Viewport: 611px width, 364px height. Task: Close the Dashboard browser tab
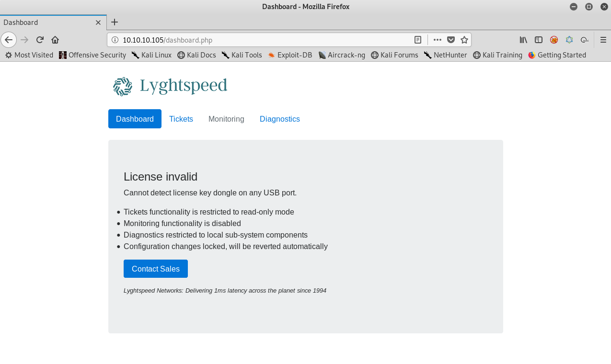[98, 23]
